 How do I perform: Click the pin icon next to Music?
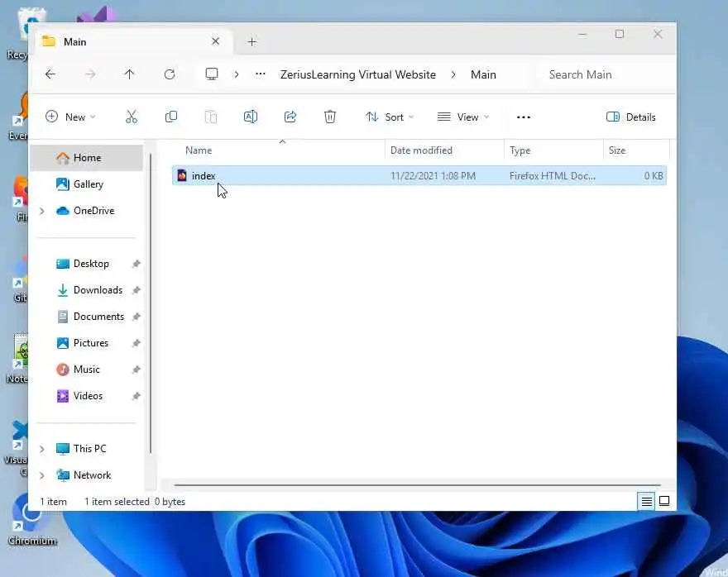click(136, 370)
